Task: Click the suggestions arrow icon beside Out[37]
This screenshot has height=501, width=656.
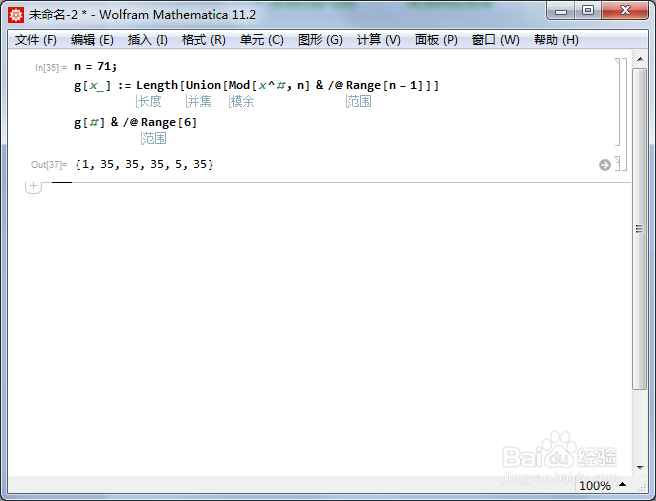Action: [x=605, y=165]
